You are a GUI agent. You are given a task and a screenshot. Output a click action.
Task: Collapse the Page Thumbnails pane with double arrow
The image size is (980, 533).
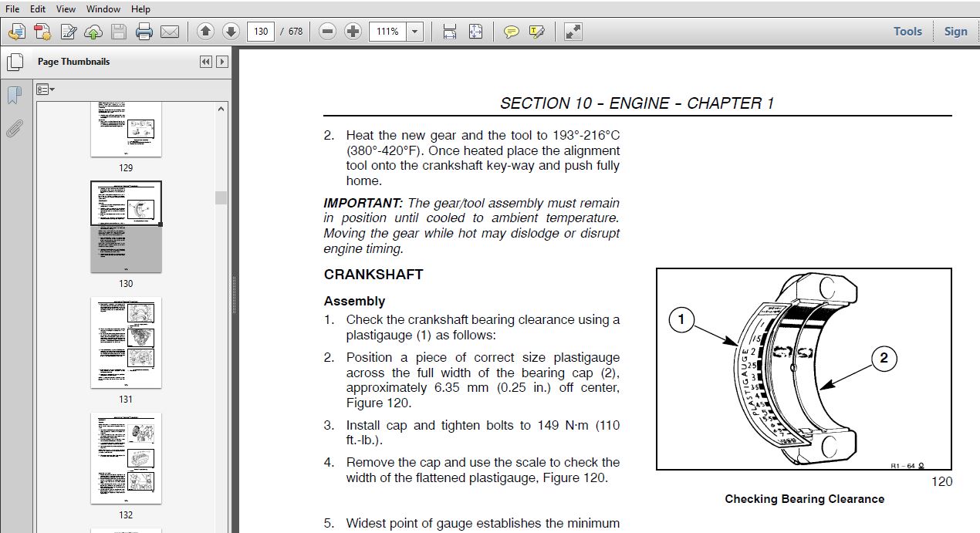point(206,62)
